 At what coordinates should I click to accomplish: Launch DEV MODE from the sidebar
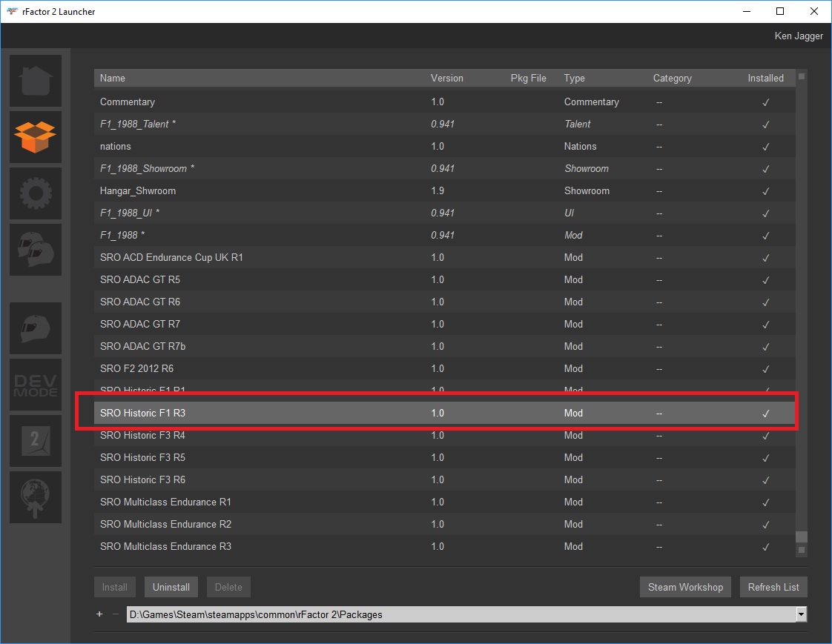coord(36,385)
